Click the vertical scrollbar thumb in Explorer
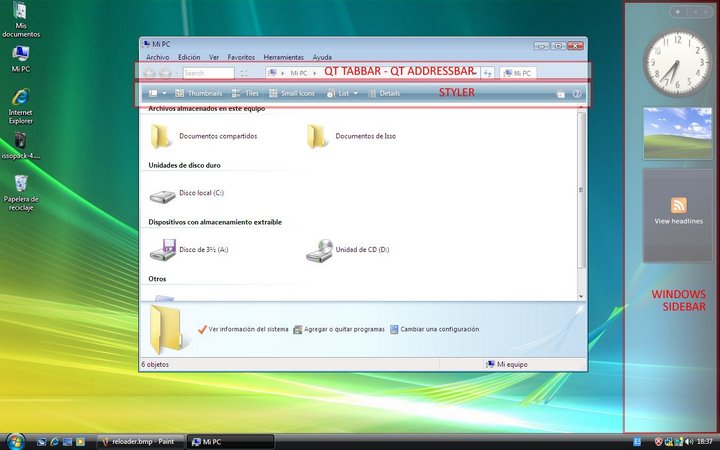Screen dimensions: 720x450 [x=581, y=190]
